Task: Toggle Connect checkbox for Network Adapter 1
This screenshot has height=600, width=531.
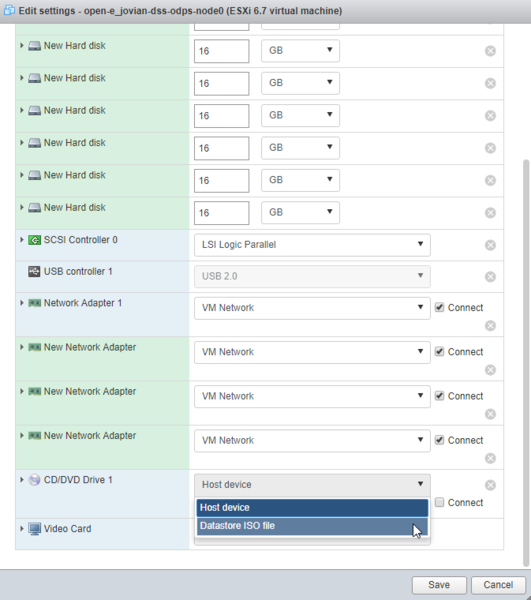Action: point(440,307)
